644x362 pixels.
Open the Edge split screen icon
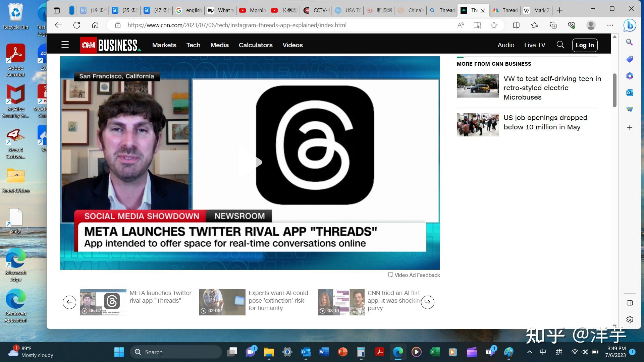coord(516,25)
